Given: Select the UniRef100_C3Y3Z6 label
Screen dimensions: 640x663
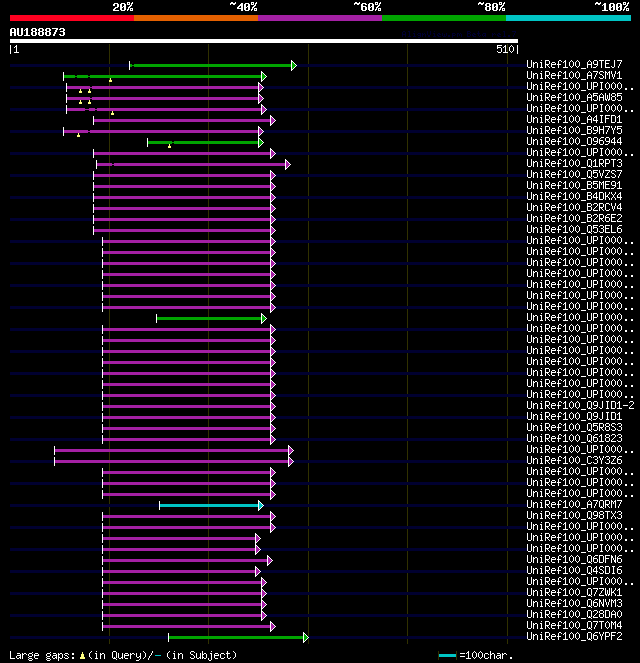Looking at the screenshot, I should [574, 460].
